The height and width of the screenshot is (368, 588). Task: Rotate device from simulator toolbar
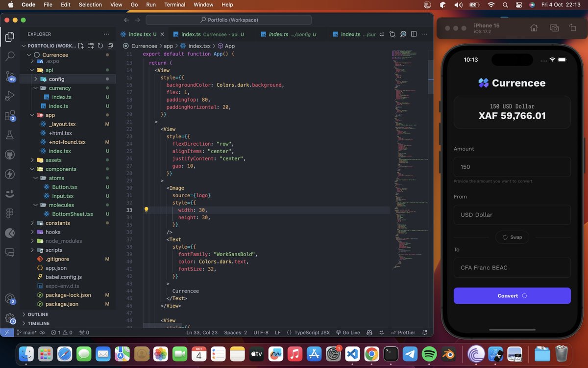572,28
